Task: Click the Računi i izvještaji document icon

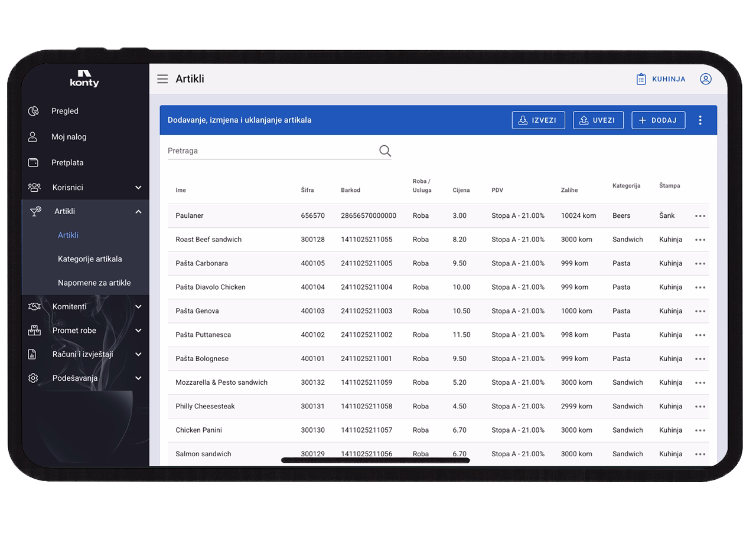Action: tap(32, 354)
